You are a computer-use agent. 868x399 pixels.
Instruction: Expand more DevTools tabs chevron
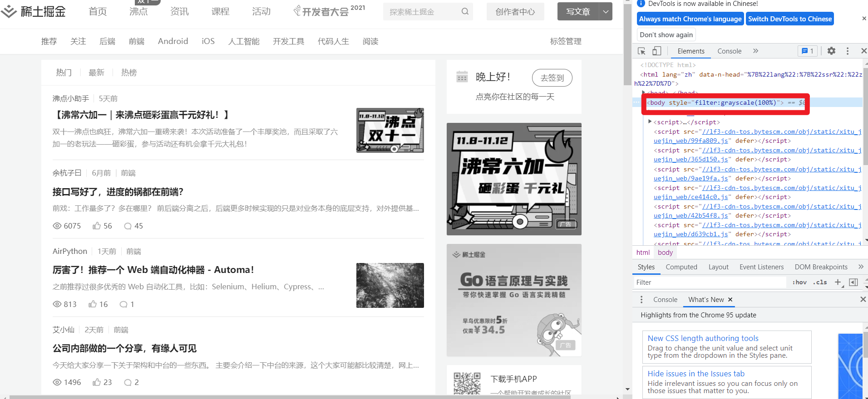click(755, 51)
